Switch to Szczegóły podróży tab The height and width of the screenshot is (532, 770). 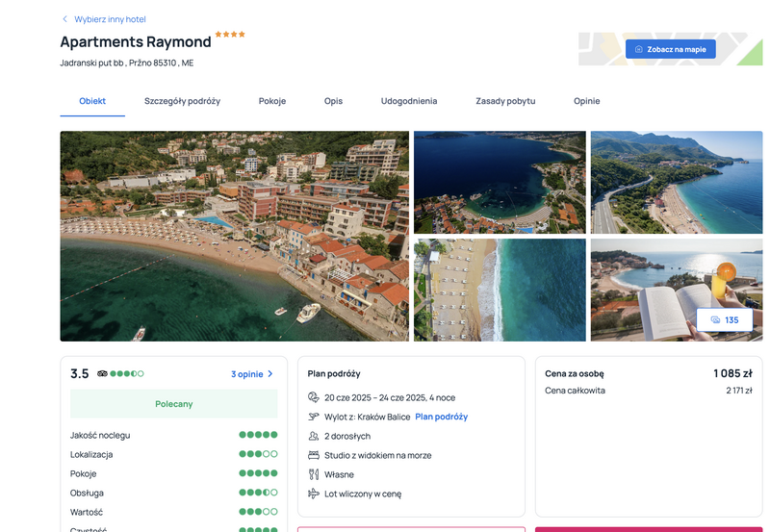point(182,101)
